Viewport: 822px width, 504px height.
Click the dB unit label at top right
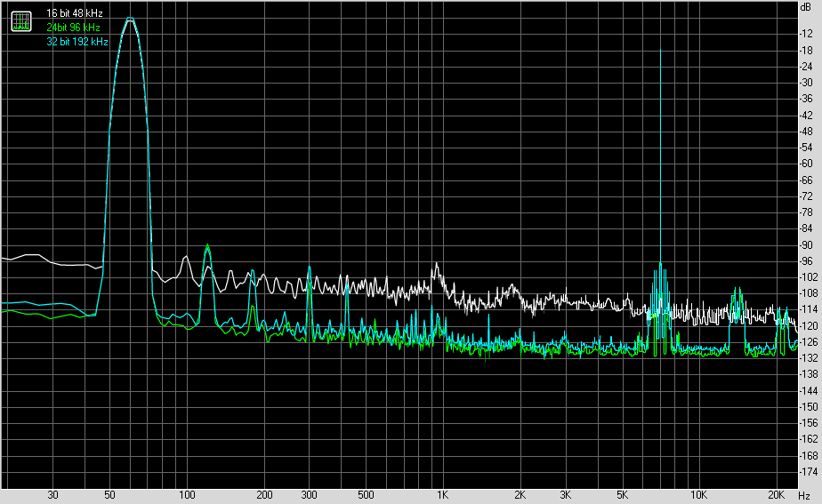click(806, 6)
